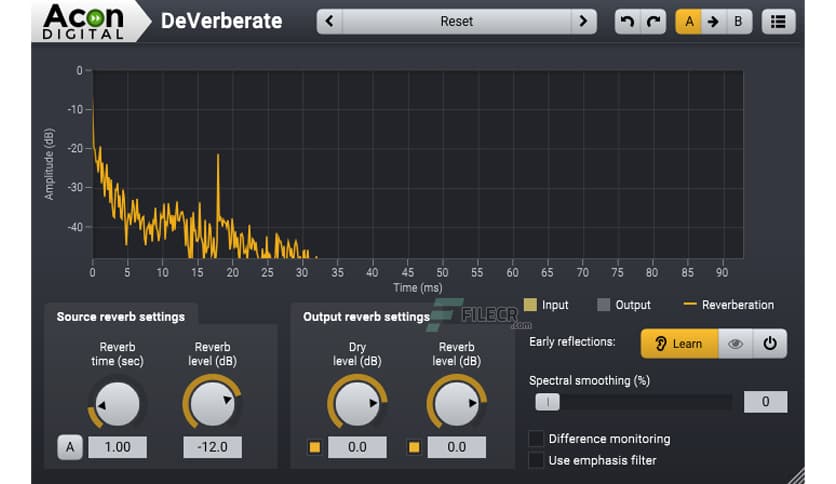Start Learn for early reflections
Viewport: 836px width, 484px height.
(x=679, y=343)
